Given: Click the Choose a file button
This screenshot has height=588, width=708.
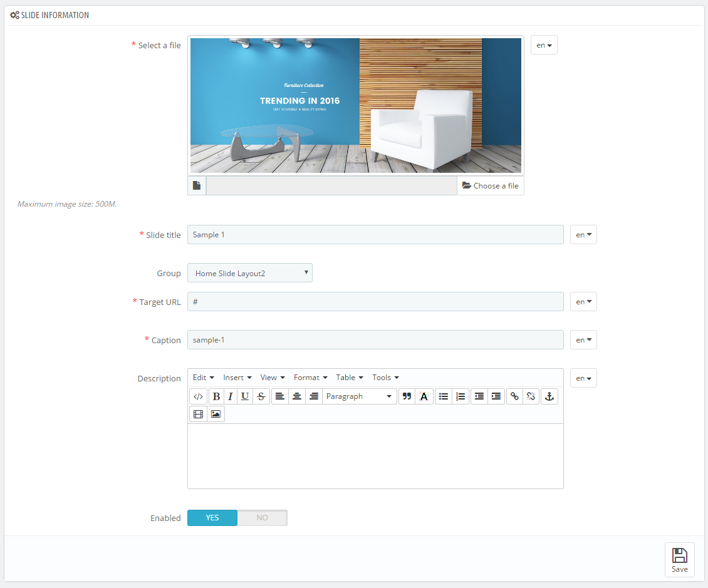Looking at the screenshot, I should pyautogui.click(x=491, y=186).
